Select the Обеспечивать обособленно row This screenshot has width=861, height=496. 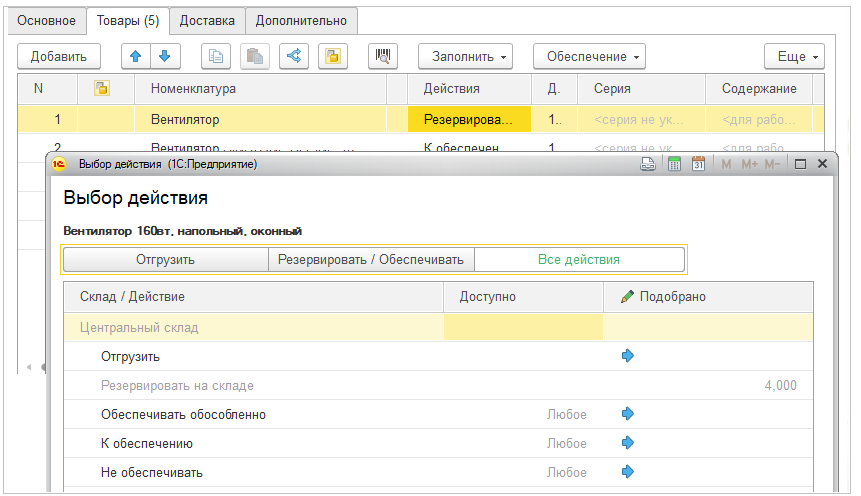(x=438, y=415)
